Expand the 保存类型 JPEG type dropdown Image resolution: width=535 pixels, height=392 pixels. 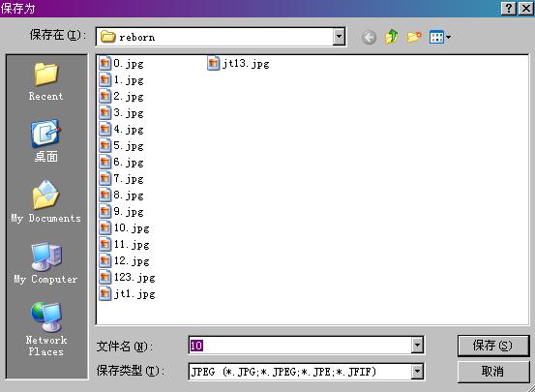417,372
